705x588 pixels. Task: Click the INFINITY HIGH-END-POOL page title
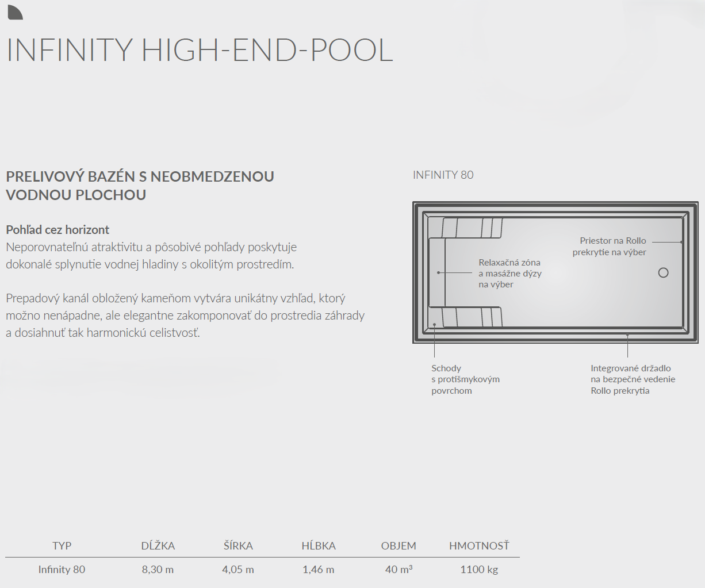click(200, 50)
